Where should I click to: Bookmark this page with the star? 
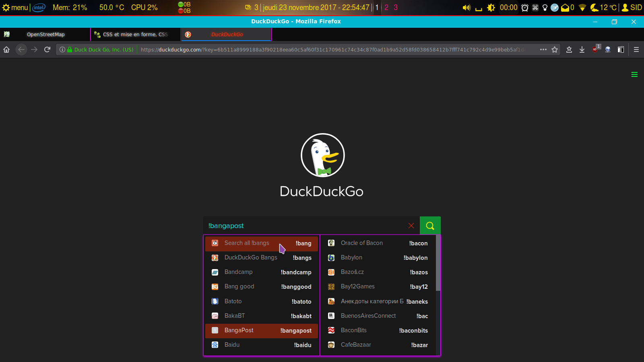[555, 49]
